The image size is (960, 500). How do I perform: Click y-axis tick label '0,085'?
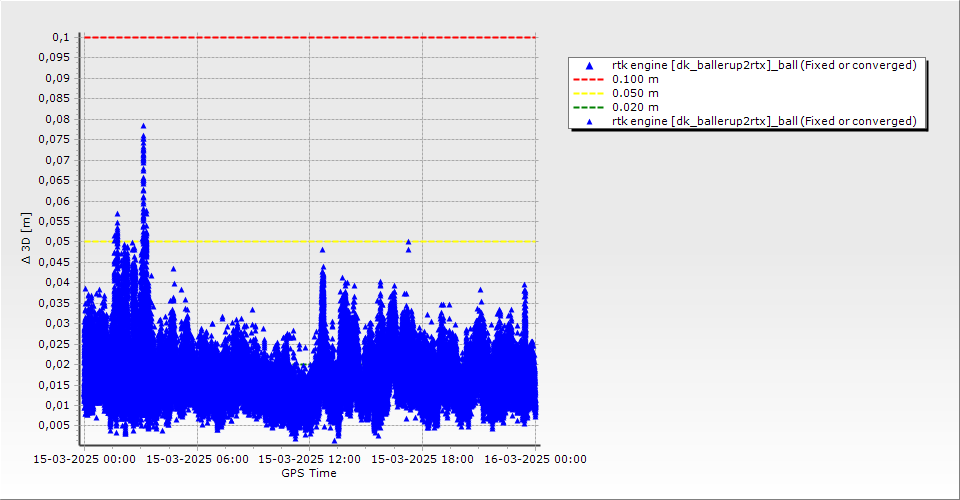pyautogui.click(x=54, y=99)
